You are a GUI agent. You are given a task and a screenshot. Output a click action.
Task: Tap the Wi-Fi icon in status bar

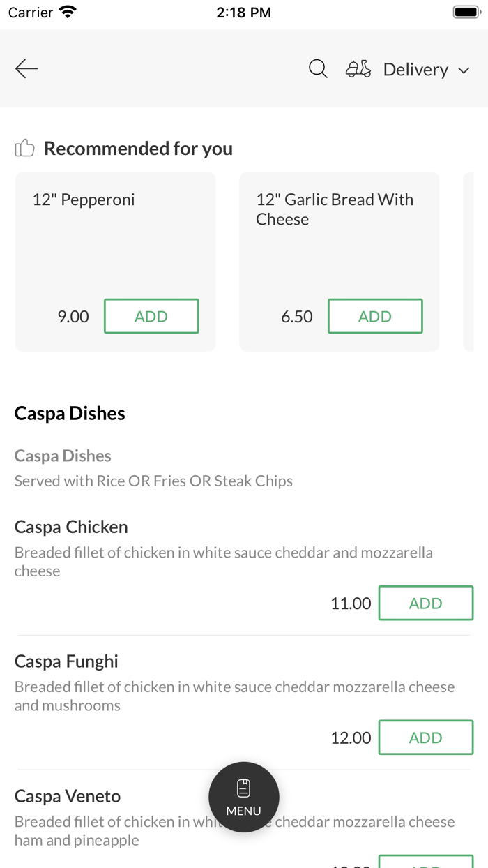coord(68,11)
